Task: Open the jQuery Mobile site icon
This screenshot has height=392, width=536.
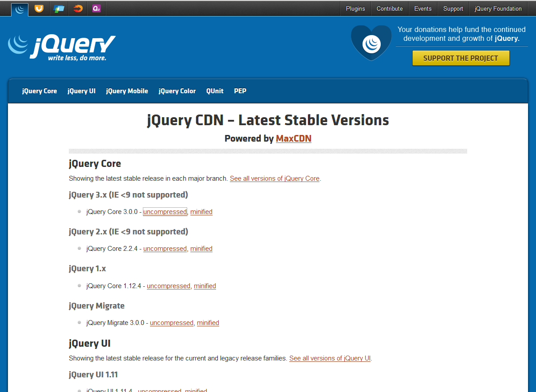Action: tap(59, 8)
